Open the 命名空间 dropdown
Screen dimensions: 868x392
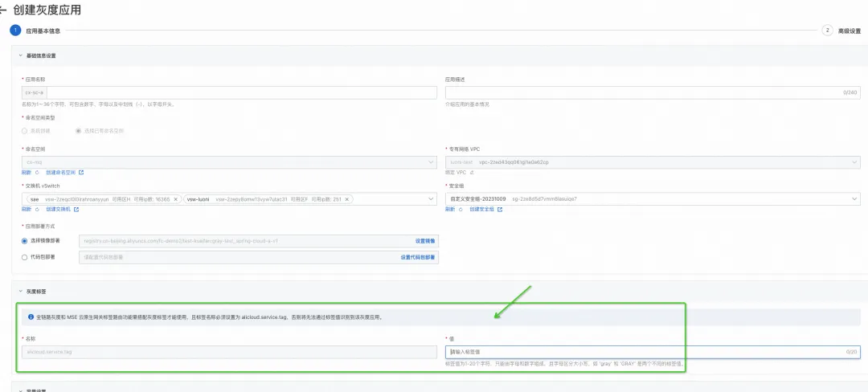point(231,162)
